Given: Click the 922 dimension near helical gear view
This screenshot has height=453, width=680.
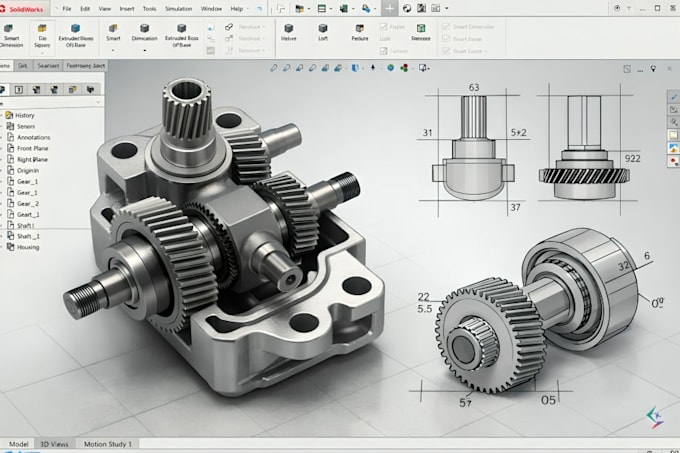Looking at the screenshot, I should (x=632, y=158).
